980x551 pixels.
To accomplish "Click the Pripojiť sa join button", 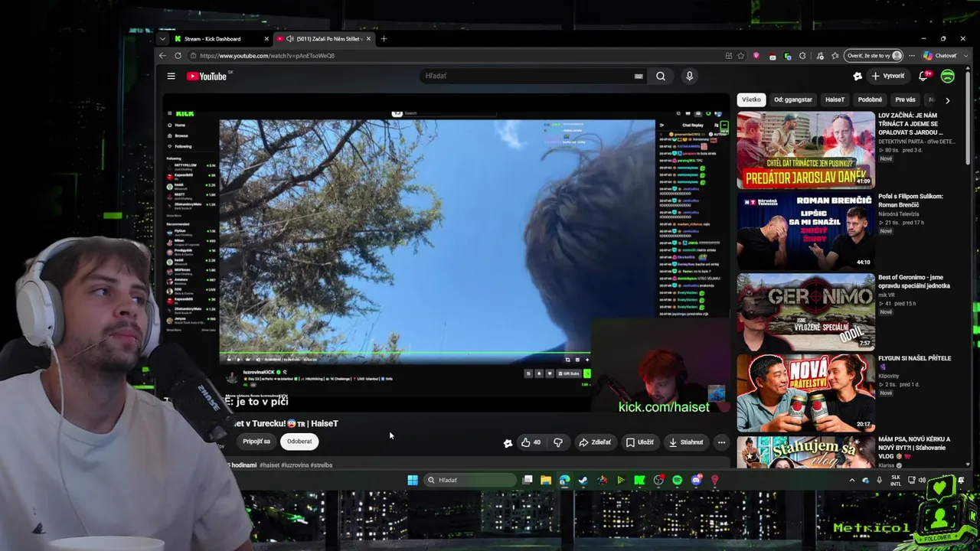I will click(256, 442).
